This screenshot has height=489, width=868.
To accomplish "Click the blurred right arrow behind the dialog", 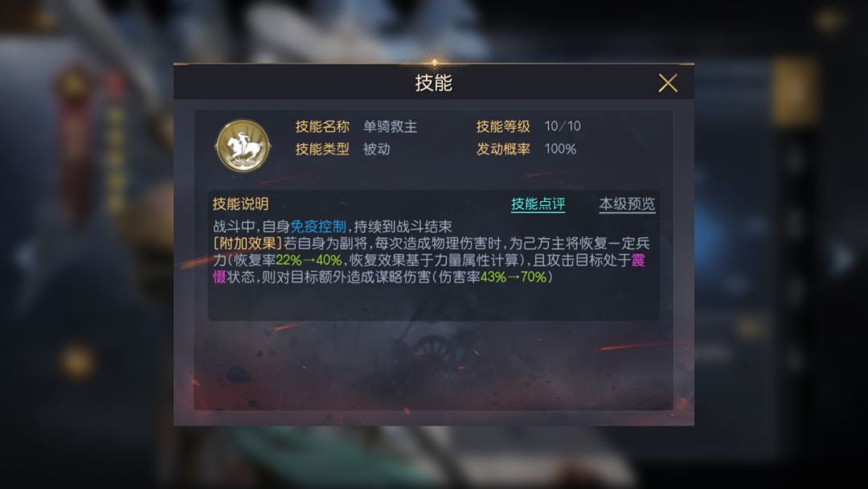I will click(842, 258).
